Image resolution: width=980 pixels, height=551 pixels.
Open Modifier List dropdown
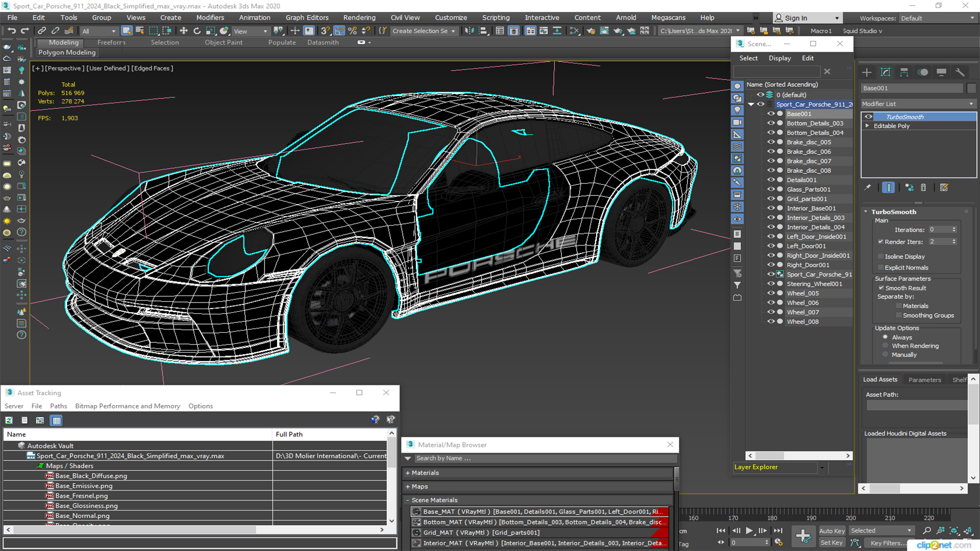coord(918,104)
